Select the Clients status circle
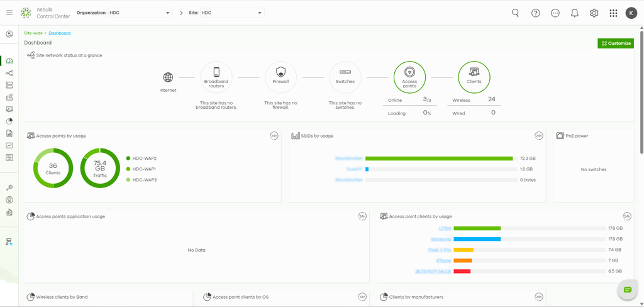 474,77
